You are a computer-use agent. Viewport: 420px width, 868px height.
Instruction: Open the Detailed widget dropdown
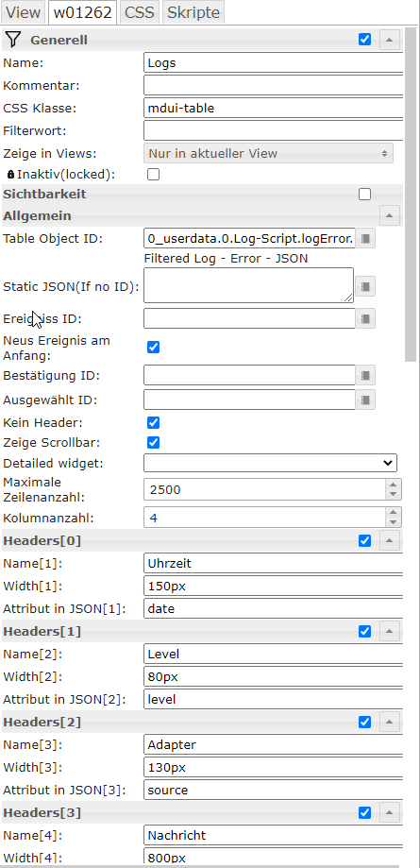coord(270,462)
